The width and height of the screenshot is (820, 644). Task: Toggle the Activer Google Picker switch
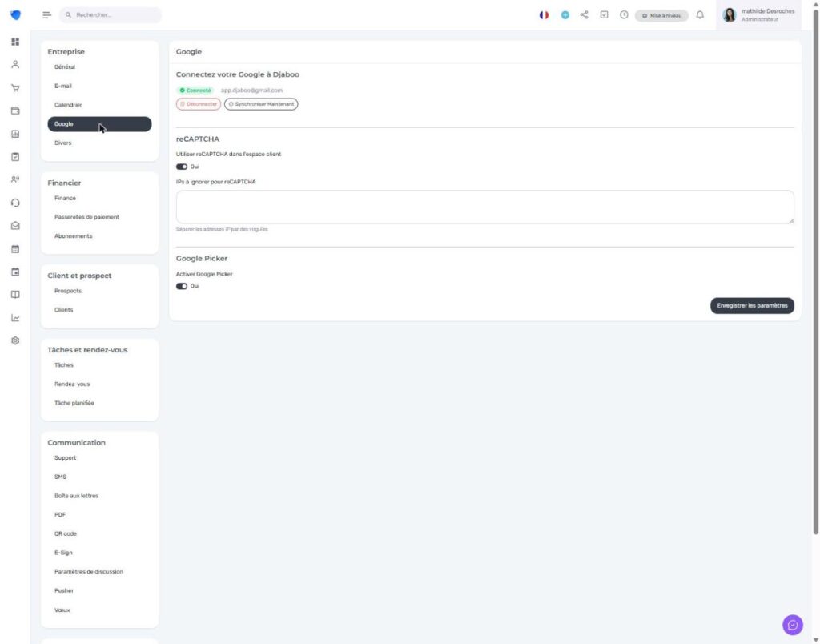(x=182, y=286)
